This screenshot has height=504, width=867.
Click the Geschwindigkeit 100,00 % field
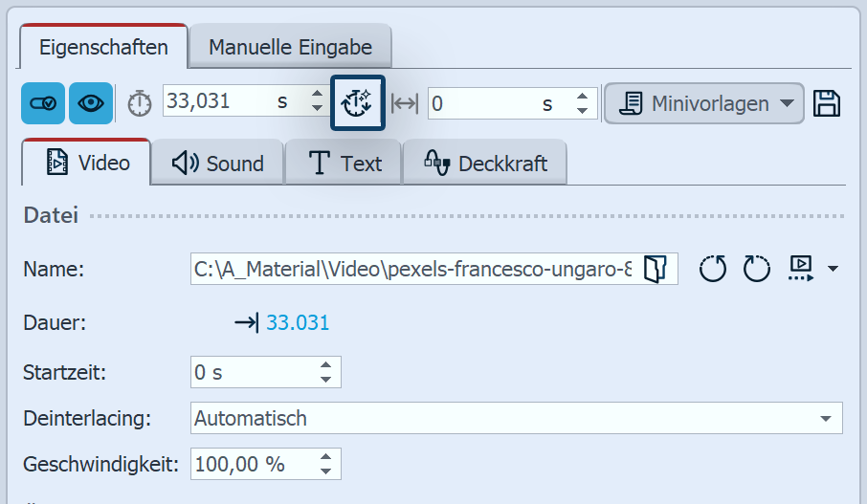coord(254,465)
